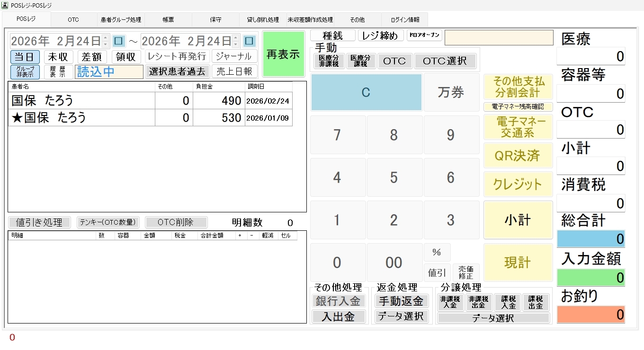Decrement the end date spinner
The width and height of the screenshot is (644, 350).
(236, 44)
